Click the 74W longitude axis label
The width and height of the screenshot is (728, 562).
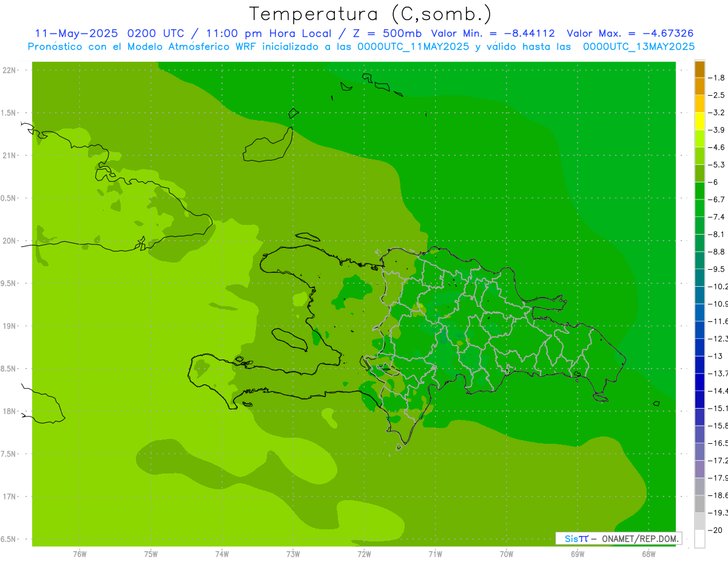coord(222,554)
